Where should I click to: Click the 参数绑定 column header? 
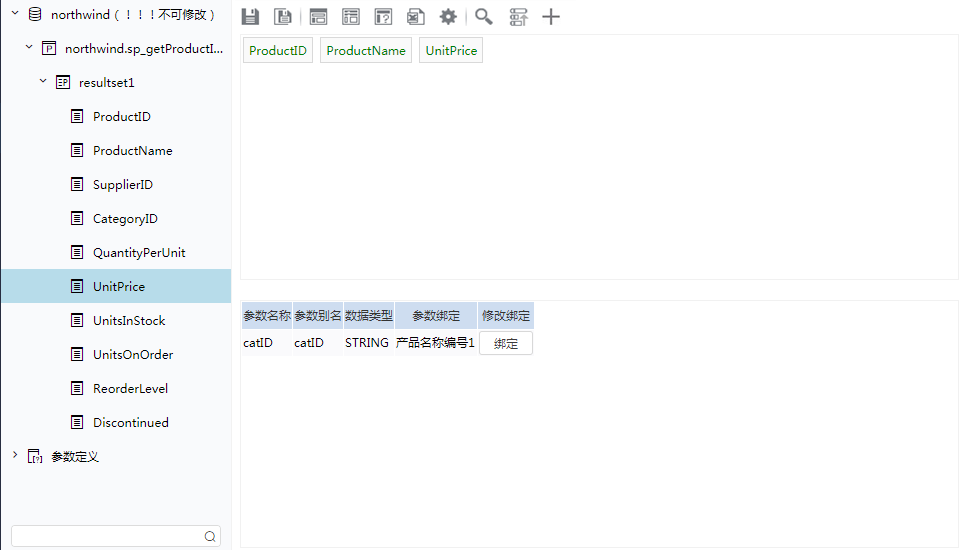click(436, 315)
